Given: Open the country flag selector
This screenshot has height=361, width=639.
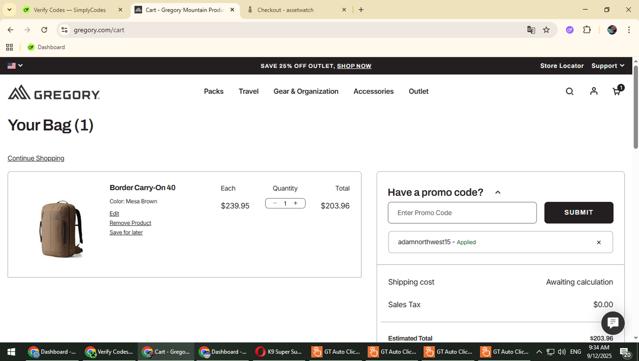Looking at the screenshot, I should click(15, 66).
